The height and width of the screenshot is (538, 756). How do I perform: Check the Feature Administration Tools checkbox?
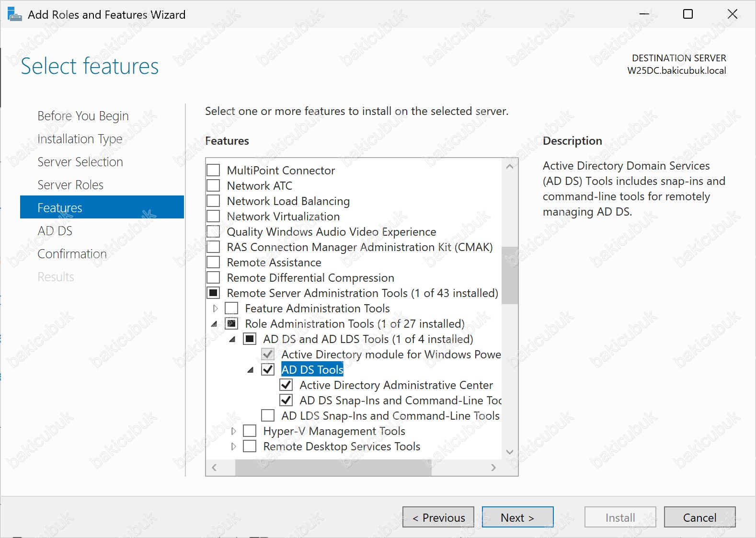231,308
